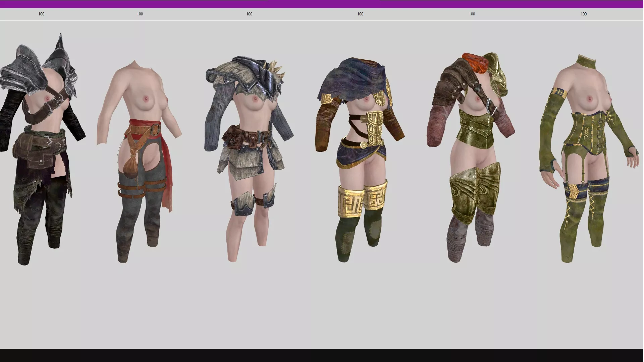Select the green corset and stockings outfit preview
Viewport: 644px width, 362px height.
[x=589, y=159]
